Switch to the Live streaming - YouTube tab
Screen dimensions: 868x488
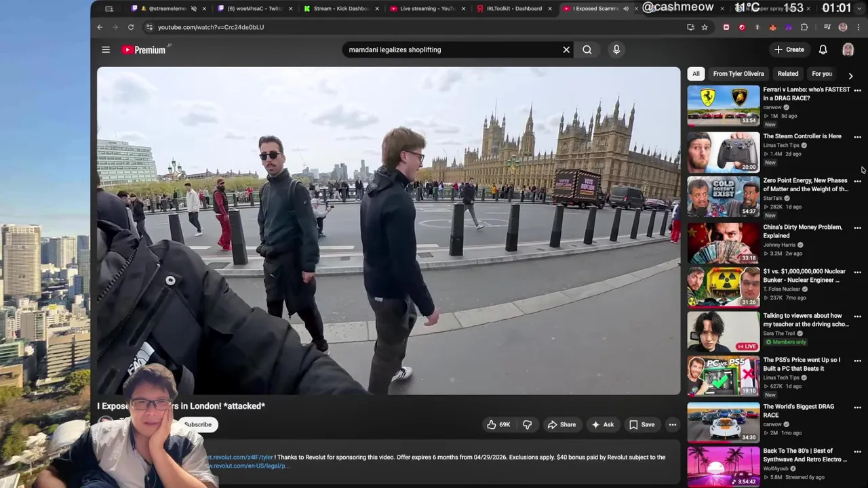pyautogui.click(x=427, y=9)
